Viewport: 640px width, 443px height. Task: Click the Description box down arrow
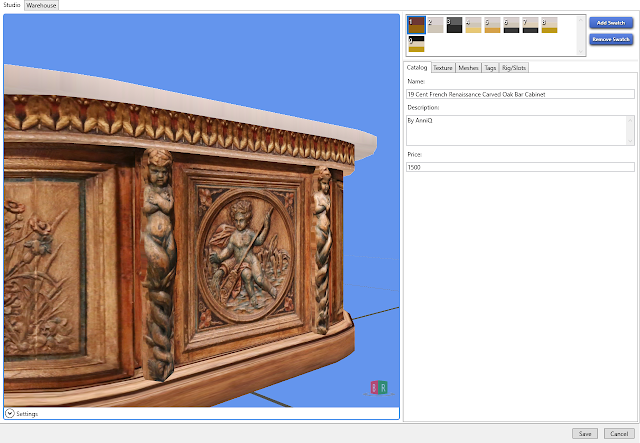(x=630, y=141)
